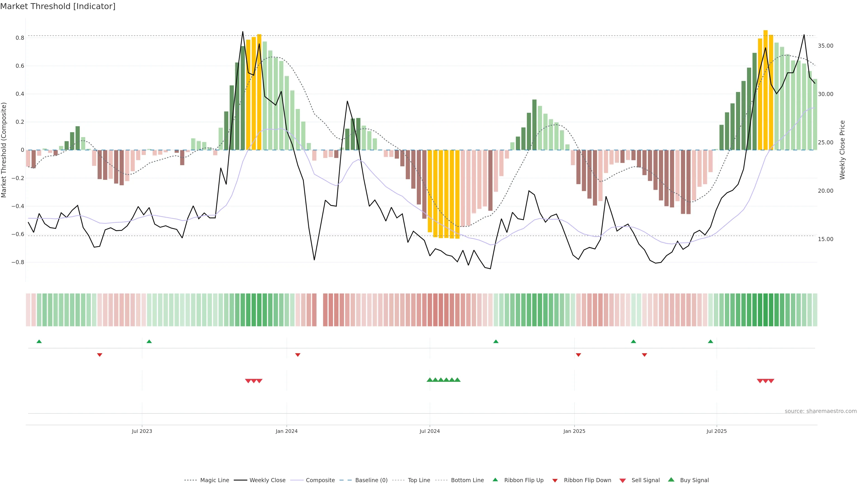Click the red Ribbon Flip Down legend triangle
The height and width of the screenshot is (488, 868).
coord(555,480)
